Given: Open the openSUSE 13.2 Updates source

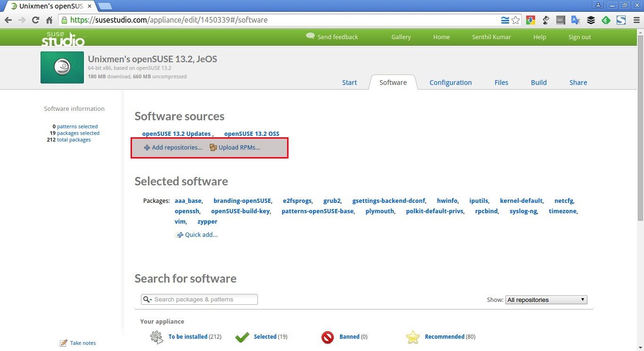Looking at the screenshot, I should click(x=176, y=134).
